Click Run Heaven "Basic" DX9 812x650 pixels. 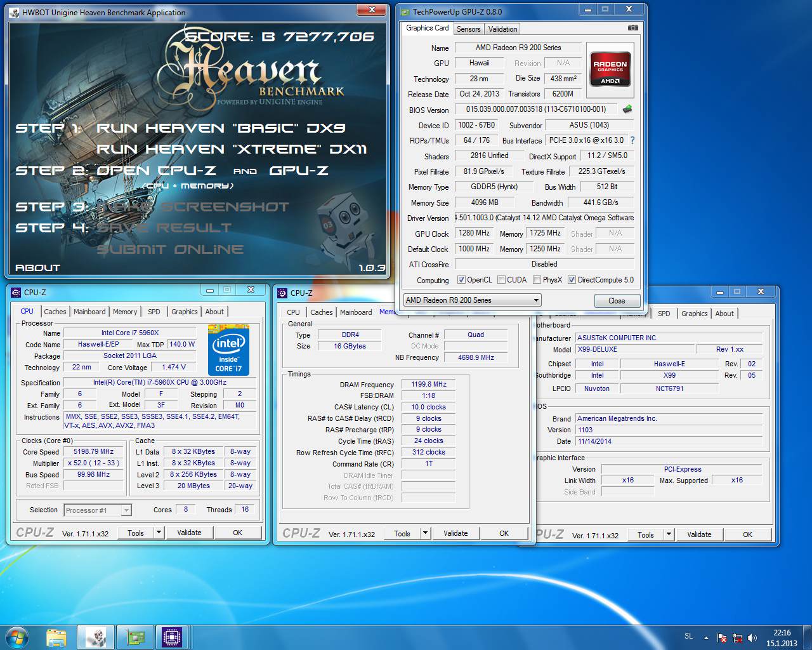click(221, 128)
